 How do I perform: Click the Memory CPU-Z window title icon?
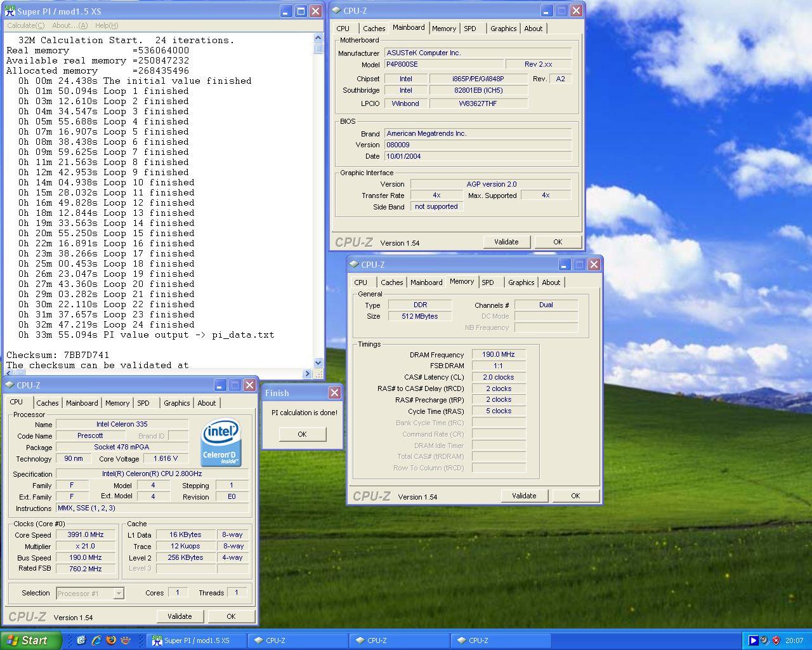[x=353, y=265]
